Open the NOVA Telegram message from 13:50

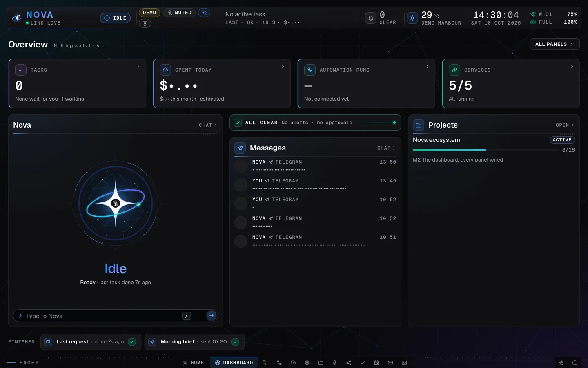[x=315, y=166]
